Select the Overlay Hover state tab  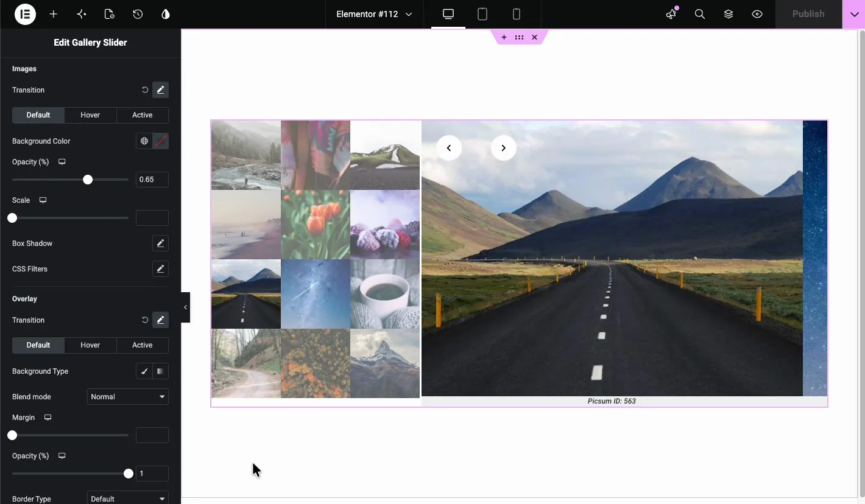tap(90, 345)
